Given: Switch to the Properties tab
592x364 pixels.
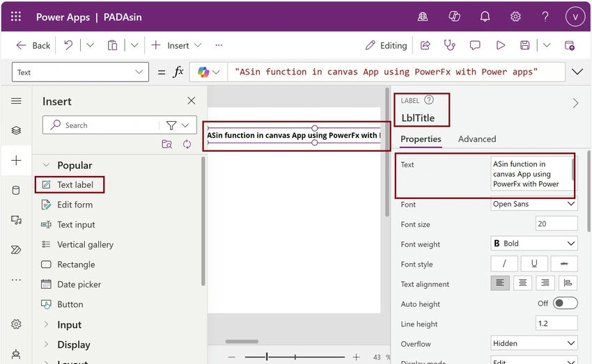Looking at the screenshot, I should (x=421, y=139).
